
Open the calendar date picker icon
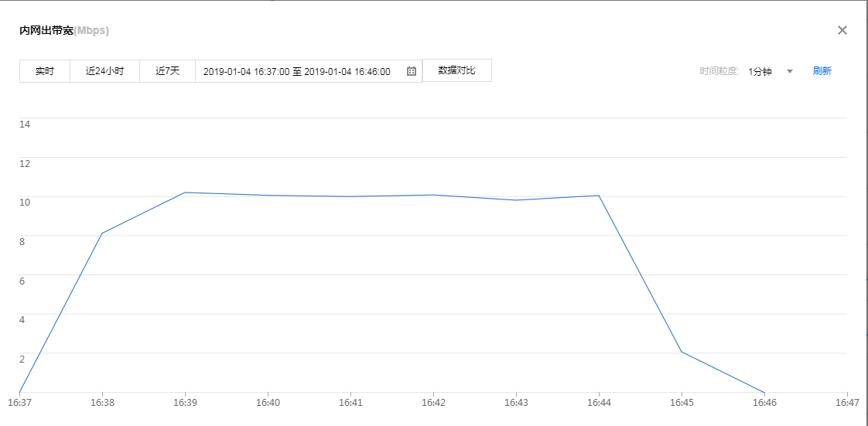point(412,71)
